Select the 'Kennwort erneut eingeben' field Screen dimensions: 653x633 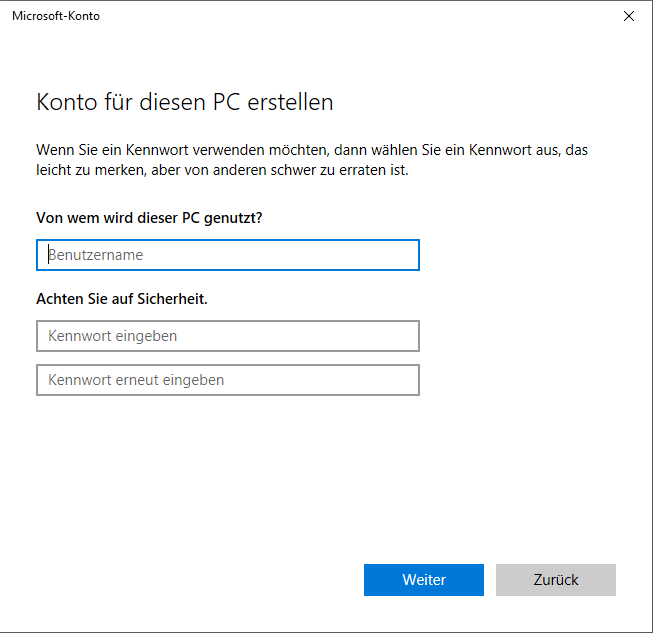227,380
